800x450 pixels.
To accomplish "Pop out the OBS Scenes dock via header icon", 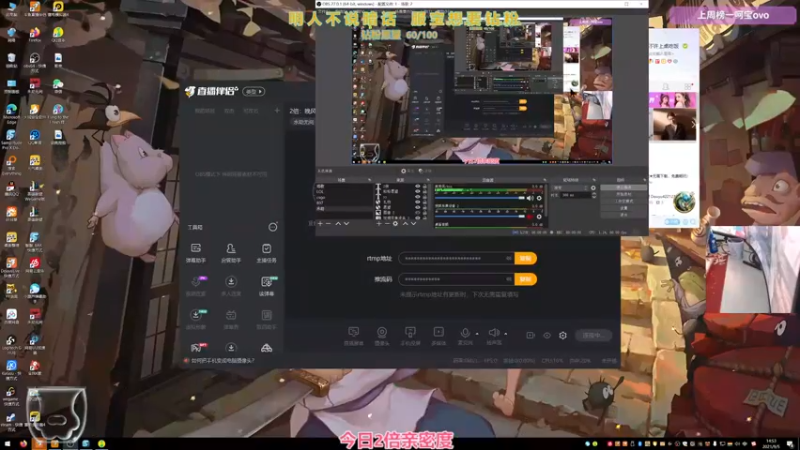I will (x=369, y=180).
